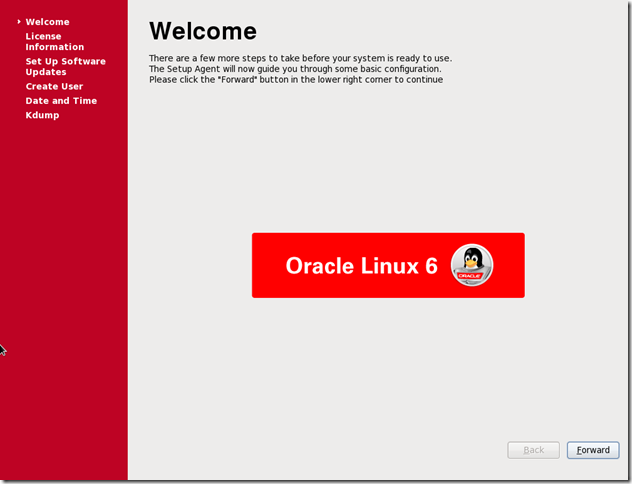Image resolution: width=632 pixels, height=484 pixels.
Task: Click the greyed-out Back button
Action: 533,450
